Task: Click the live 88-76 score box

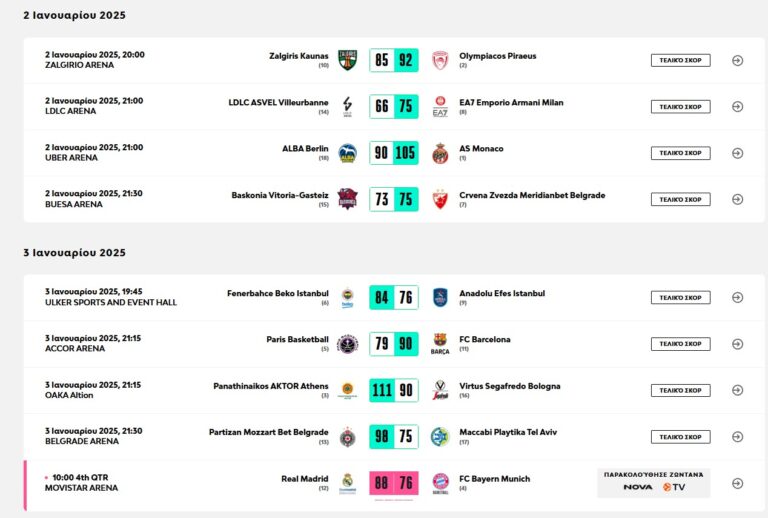Action: [x=393, y=483]
